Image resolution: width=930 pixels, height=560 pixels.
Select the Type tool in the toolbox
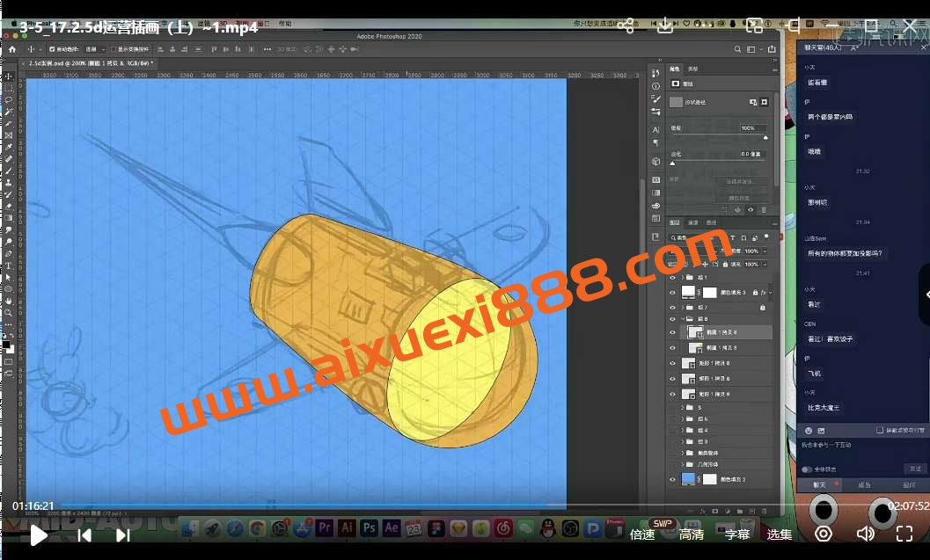point(9,265)
